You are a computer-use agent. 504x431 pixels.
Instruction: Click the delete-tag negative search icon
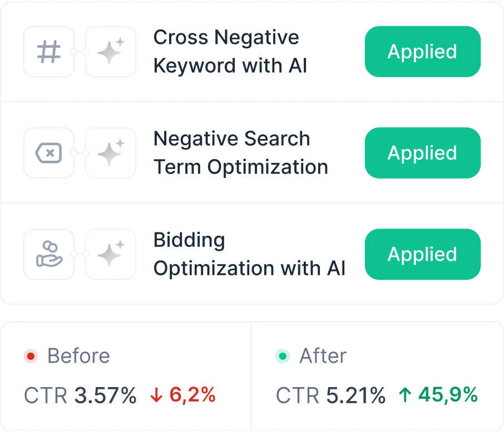tap(49, 153)
